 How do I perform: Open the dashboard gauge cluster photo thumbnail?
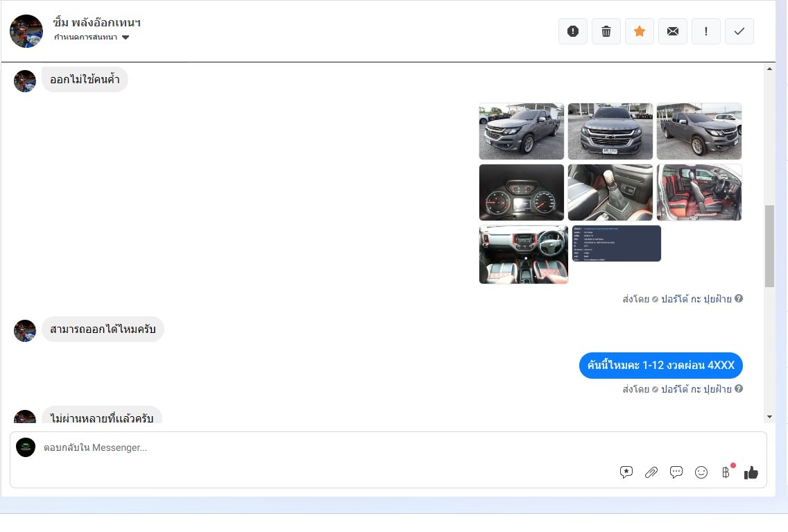coord(522,192)
